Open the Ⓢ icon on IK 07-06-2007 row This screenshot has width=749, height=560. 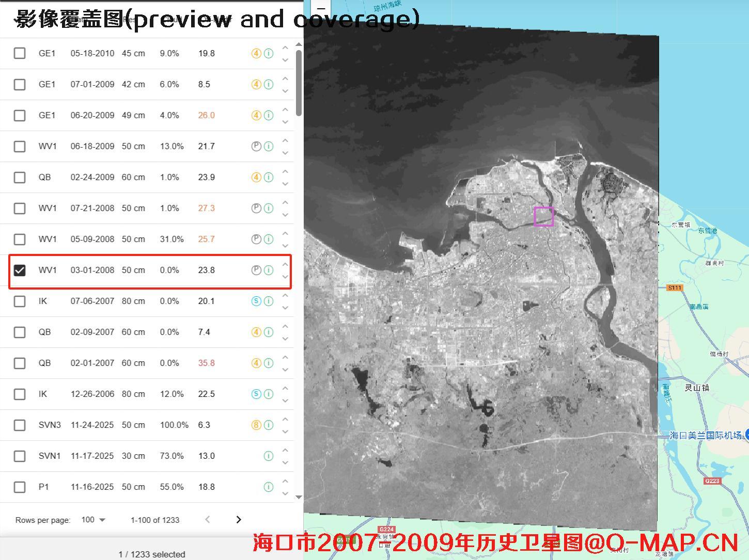256,301
